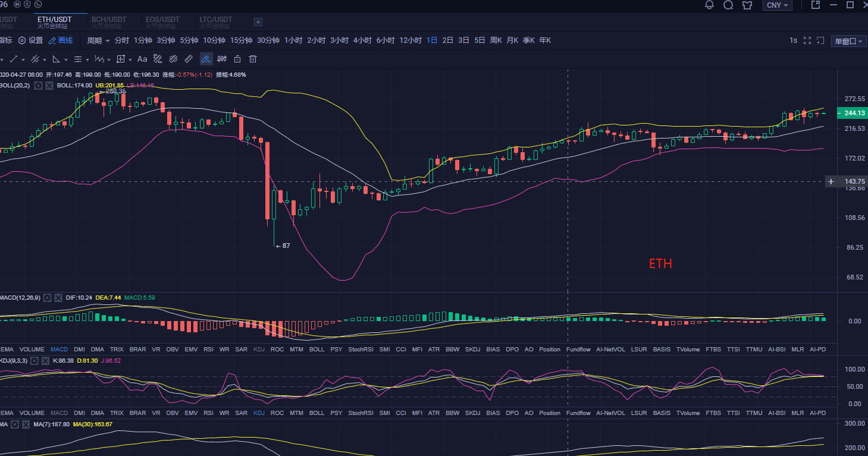
Task: Select the horizontal lines drawing tool
Action: (x=77, y=59)
